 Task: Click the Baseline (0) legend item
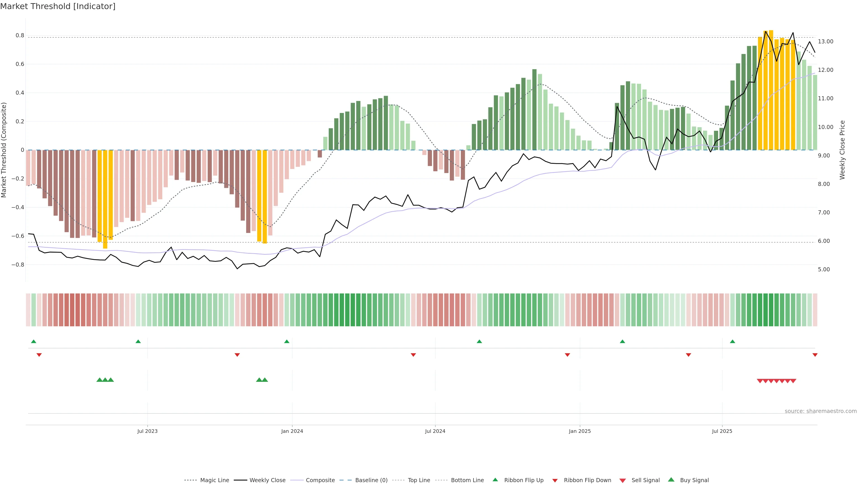point(371,480)
